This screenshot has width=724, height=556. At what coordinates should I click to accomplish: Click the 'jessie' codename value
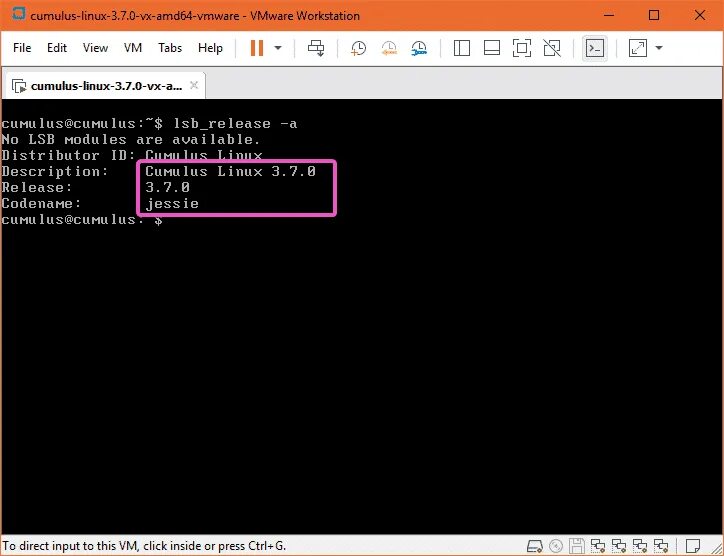coord(172,204)
